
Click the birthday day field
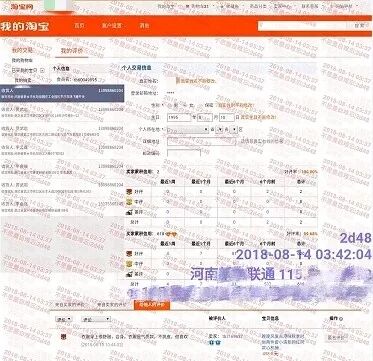click(227, 118)
